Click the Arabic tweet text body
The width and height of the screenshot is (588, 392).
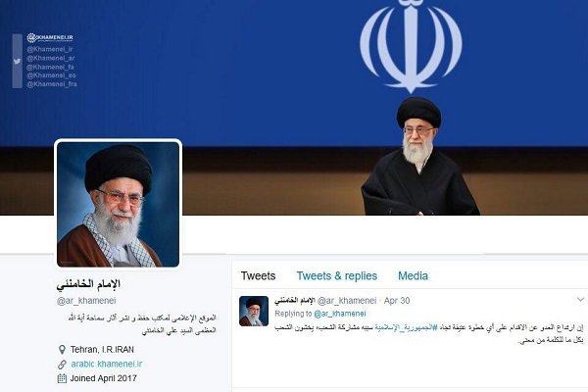429,334
